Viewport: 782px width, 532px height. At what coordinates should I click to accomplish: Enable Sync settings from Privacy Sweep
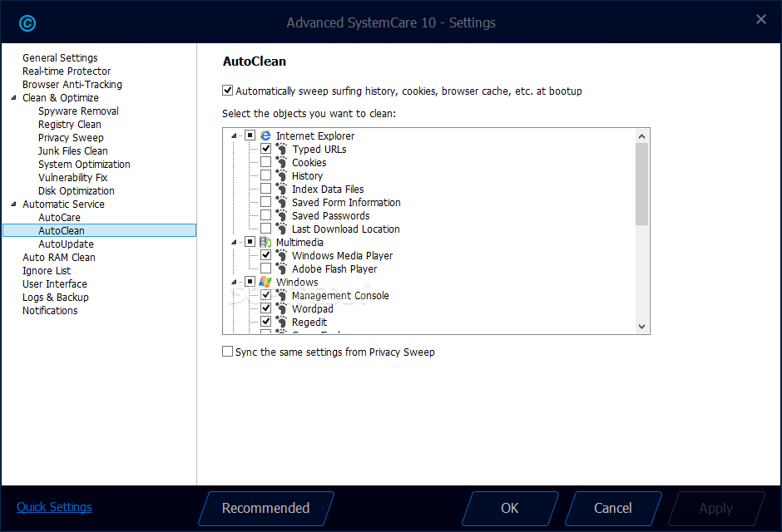227,352
